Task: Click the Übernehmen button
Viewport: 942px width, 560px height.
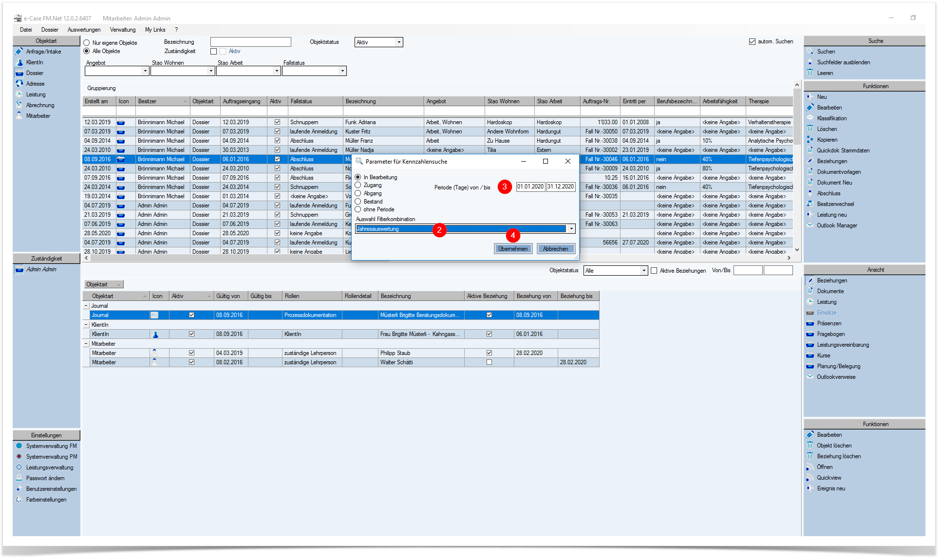Action: pos(513,249)
